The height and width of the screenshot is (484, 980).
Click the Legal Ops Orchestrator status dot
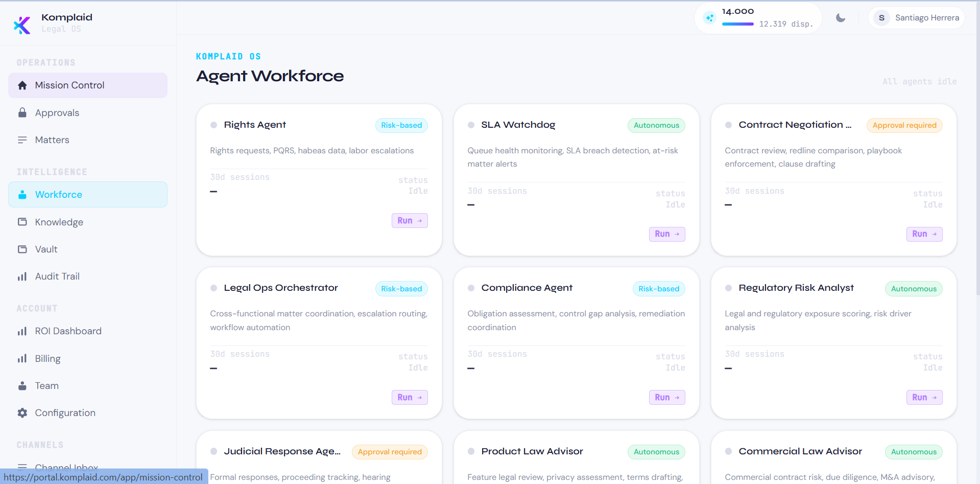213,288
